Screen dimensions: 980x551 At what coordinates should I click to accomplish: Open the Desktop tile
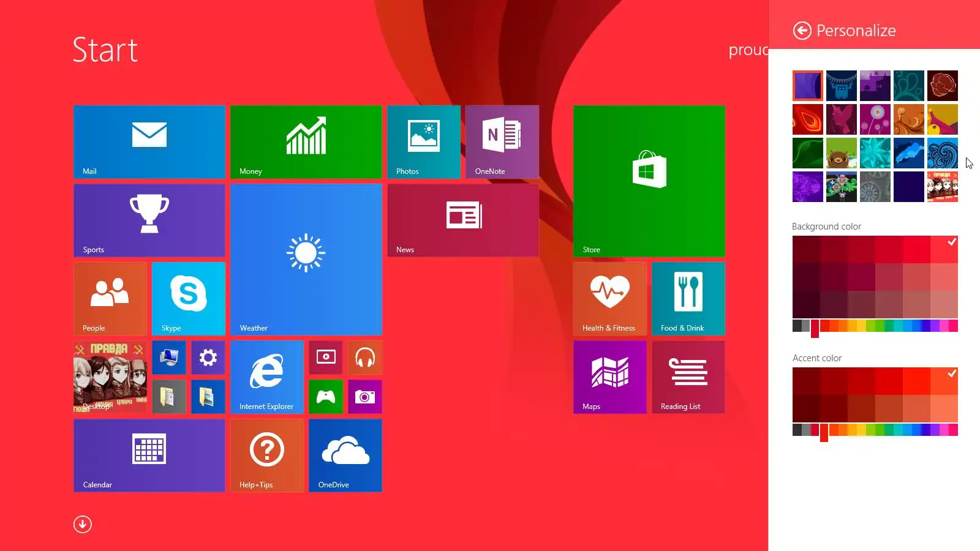click(x=110, y=377)
